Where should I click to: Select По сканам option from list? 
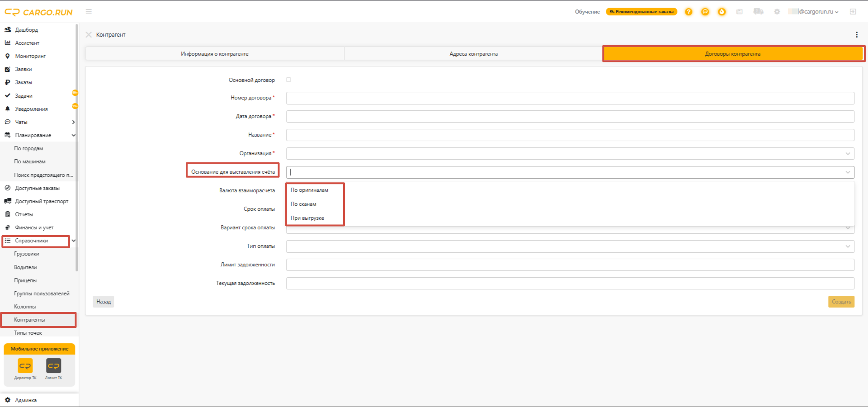tap(303, 204)
